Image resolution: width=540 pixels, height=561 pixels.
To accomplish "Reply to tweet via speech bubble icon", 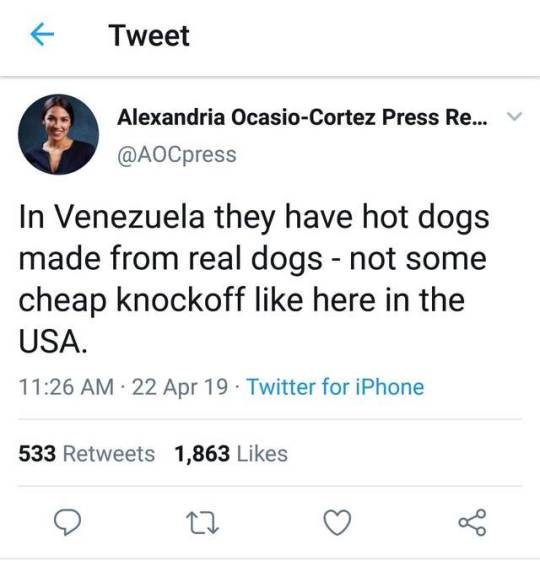I will tap(67, 522).
